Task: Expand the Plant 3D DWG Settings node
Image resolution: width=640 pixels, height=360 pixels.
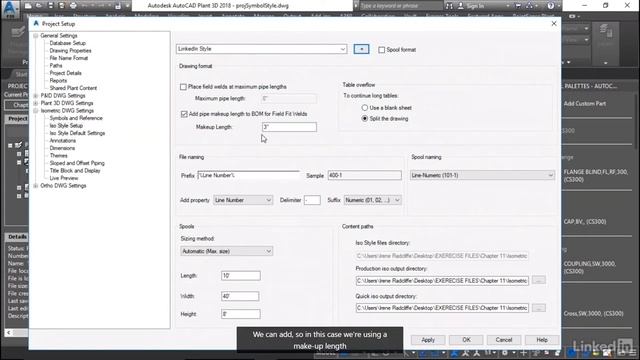Action: (x=36, y=103)
